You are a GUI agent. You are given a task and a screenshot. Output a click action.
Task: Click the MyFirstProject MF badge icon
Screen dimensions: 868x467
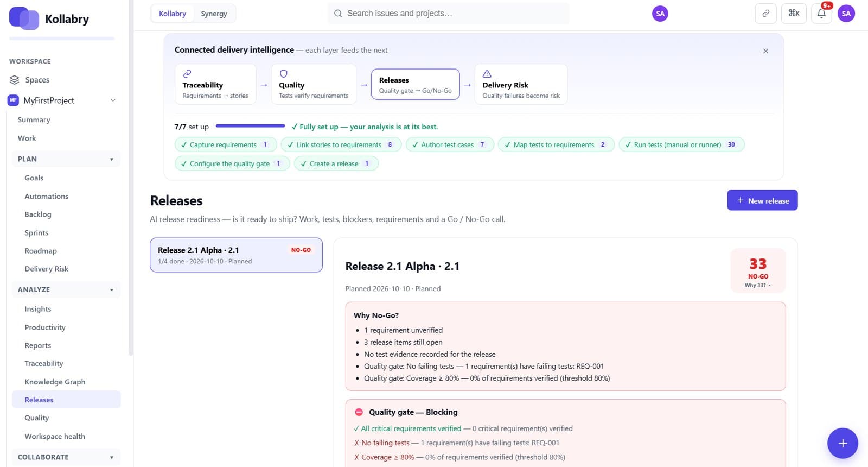(x=13, y=100)
